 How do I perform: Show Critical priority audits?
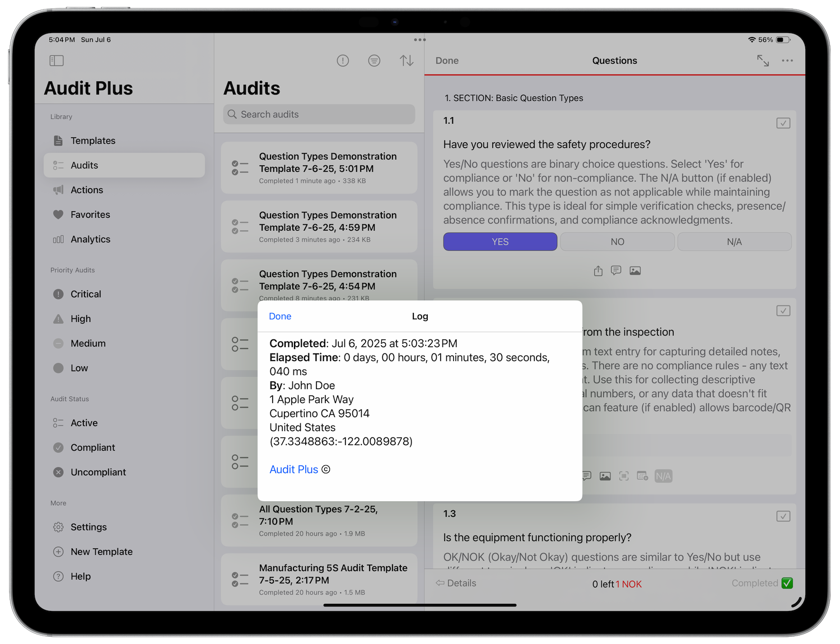point(124,294)
